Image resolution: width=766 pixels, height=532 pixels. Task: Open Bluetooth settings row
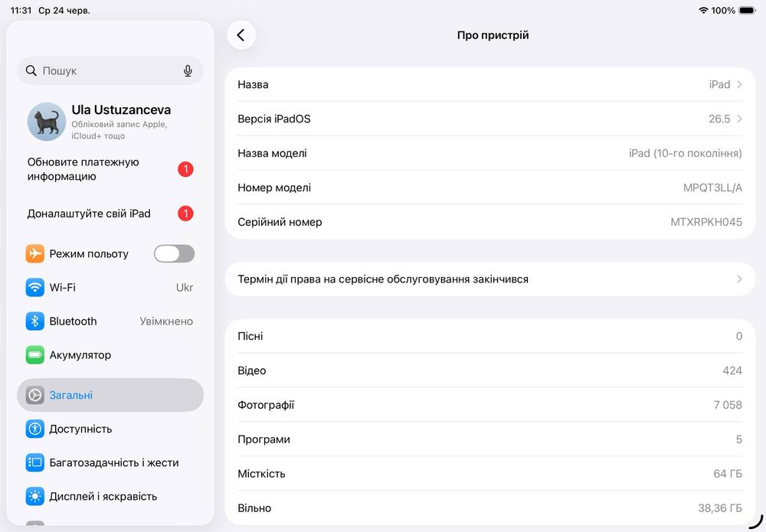pyautogui.click(x=110, y=321)
